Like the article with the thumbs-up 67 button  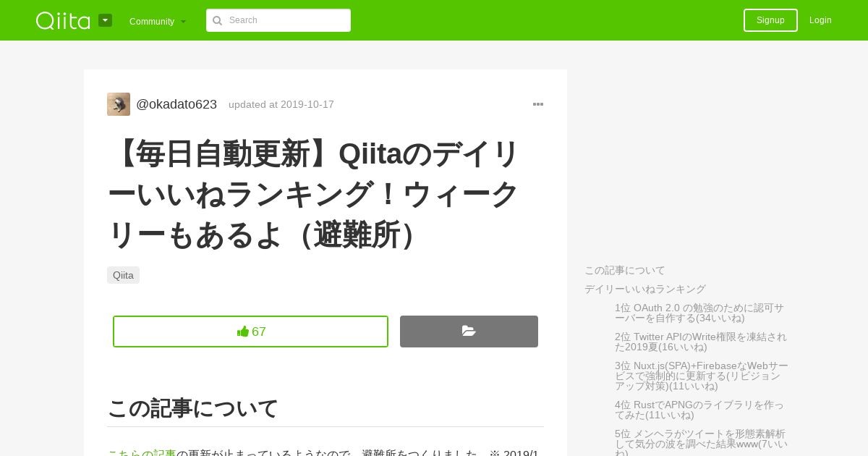point(250,332)
